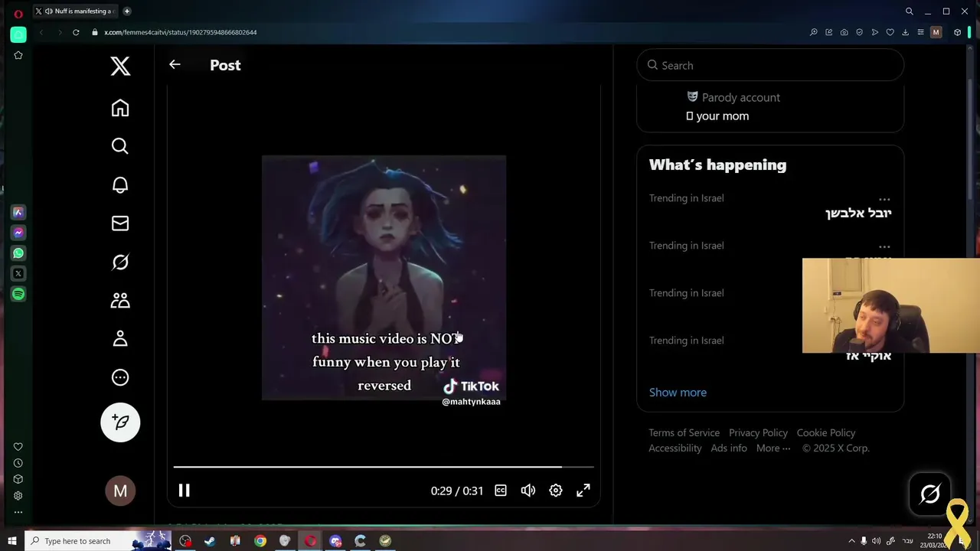Toggle video captions CC
Screen dimensions: 980x551
tap(501, 491)
